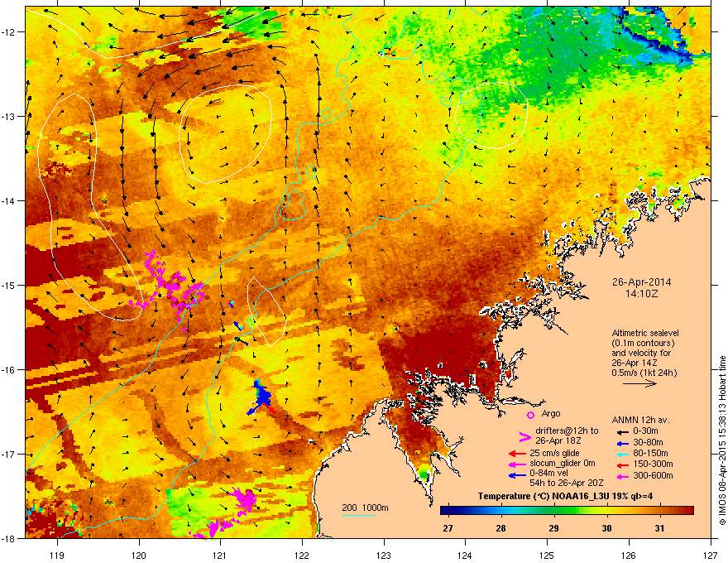Screen dimensions: 728x563
Task: Click the 'Argo' legend label
Action: click(x=551, y=413)
